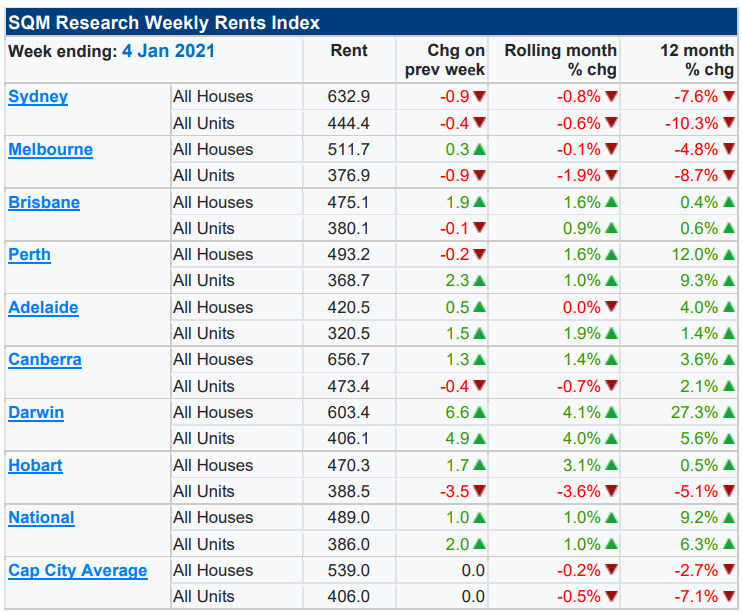This screenshot has width=742, height=612.
Task: Click red down arrow beside Melbourne units -1.9%
Action: pyautogui.click(x=611, y=176)
